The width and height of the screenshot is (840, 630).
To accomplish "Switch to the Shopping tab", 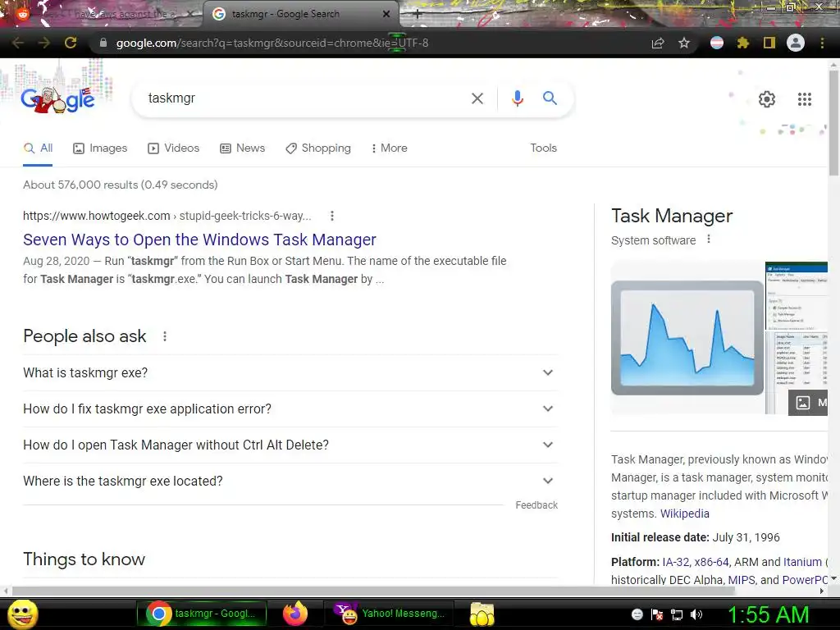I will [318, 148].
